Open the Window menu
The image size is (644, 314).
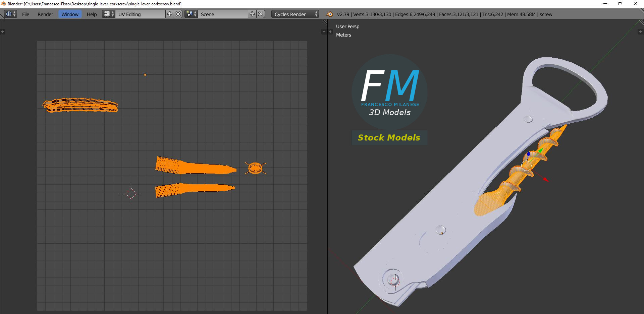tap(70, 14)
